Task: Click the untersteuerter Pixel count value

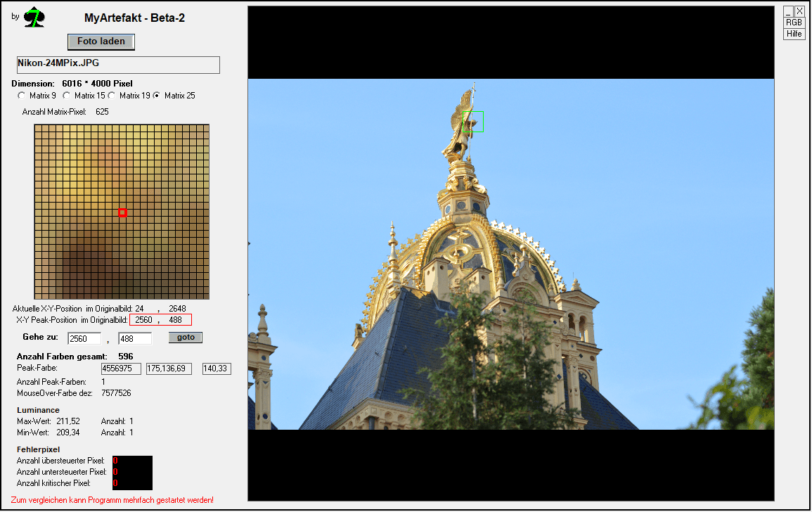Action: tap(115, 472)
